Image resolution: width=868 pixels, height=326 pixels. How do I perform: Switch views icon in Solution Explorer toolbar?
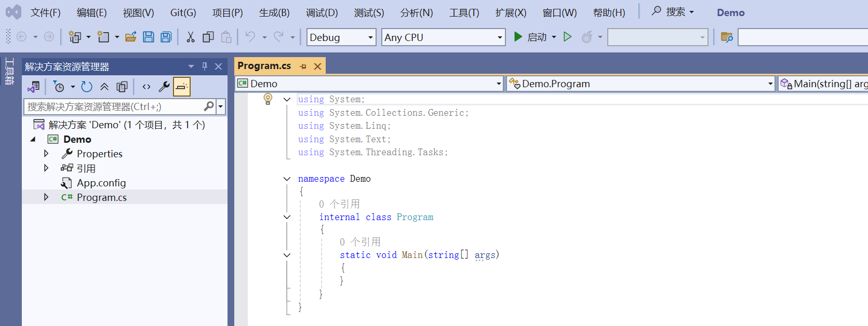pyautogui.click(x=34, y=87)
